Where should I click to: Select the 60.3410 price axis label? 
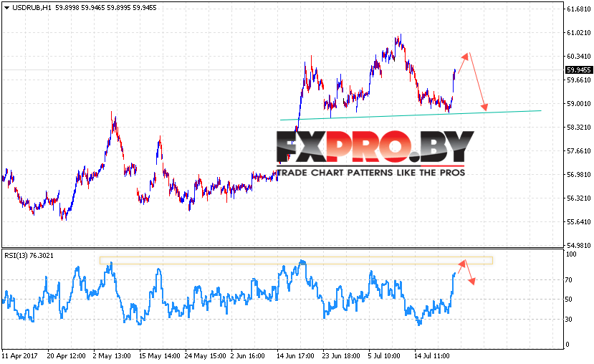tap(579, 57)
